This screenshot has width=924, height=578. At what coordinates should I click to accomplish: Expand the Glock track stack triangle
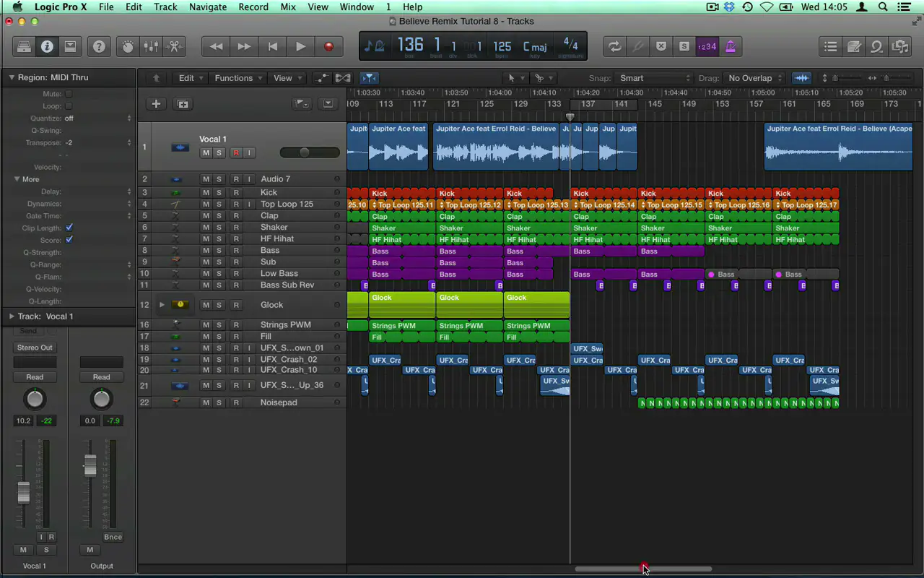pos(162,305)
